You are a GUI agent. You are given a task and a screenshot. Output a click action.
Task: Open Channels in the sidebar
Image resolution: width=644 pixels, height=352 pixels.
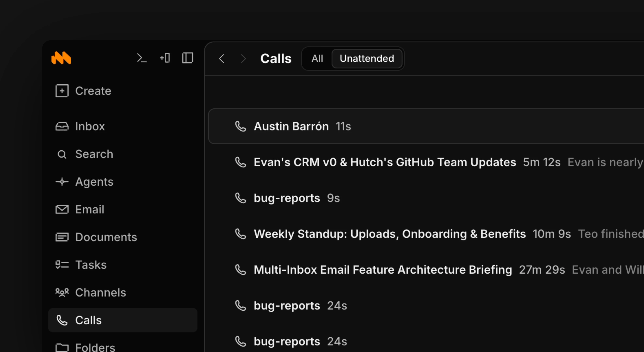pyautogui.click(x=123, y=293)
